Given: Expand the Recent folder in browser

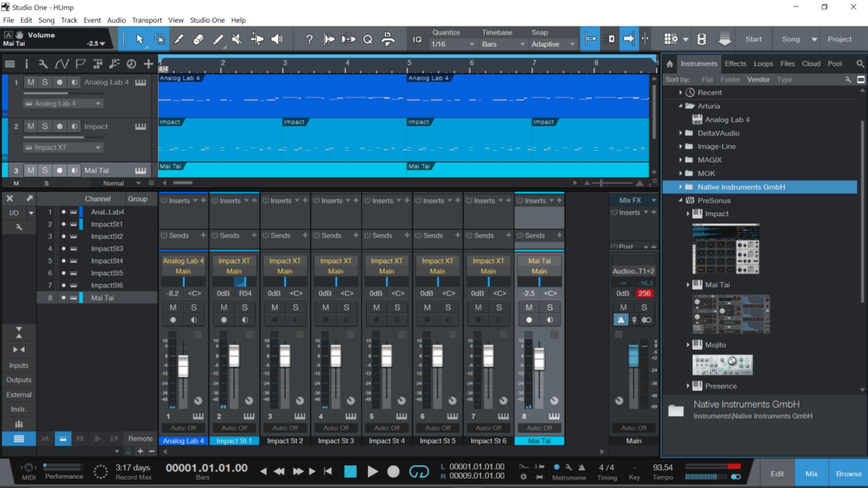Looking at the screenshot, I should (x=681, y=92).
